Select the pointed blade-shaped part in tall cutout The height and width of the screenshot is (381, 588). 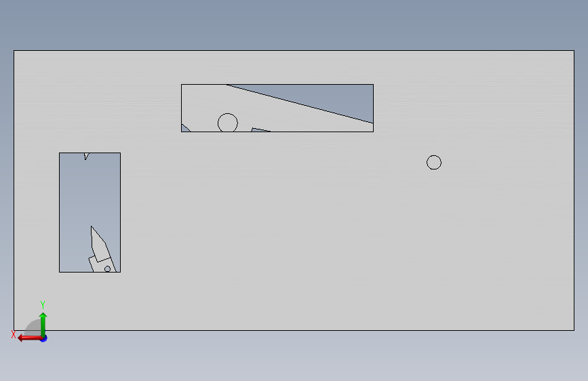(100, 249)
